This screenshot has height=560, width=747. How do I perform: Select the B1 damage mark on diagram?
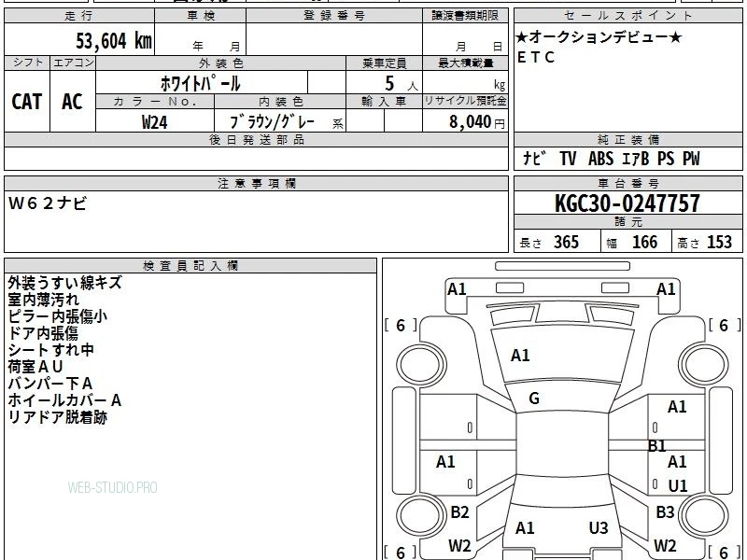(656, 446)
